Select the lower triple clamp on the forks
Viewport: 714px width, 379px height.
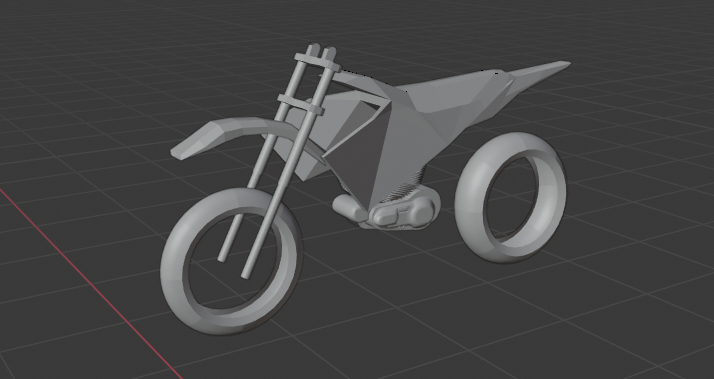click(301, 105)
